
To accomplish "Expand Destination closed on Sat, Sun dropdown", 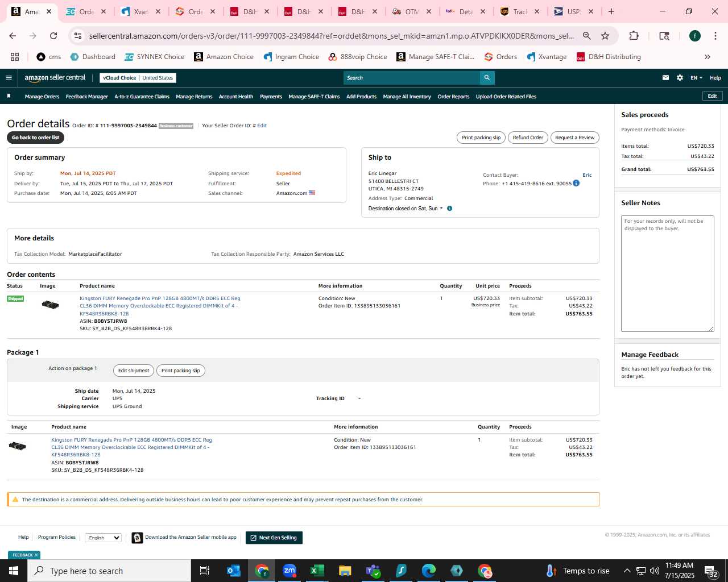I will point(406,209).
